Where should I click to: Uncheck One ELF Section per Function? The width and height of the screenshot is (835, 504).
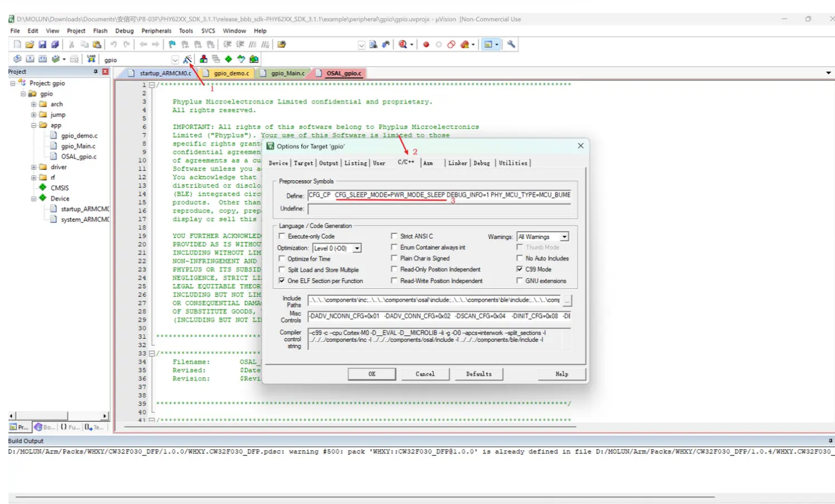(x=282, y=281)
